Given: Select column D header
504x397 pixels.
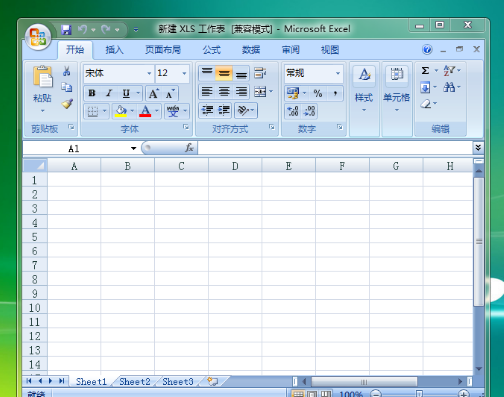Looking at the screenshot, I should point(235,166).
